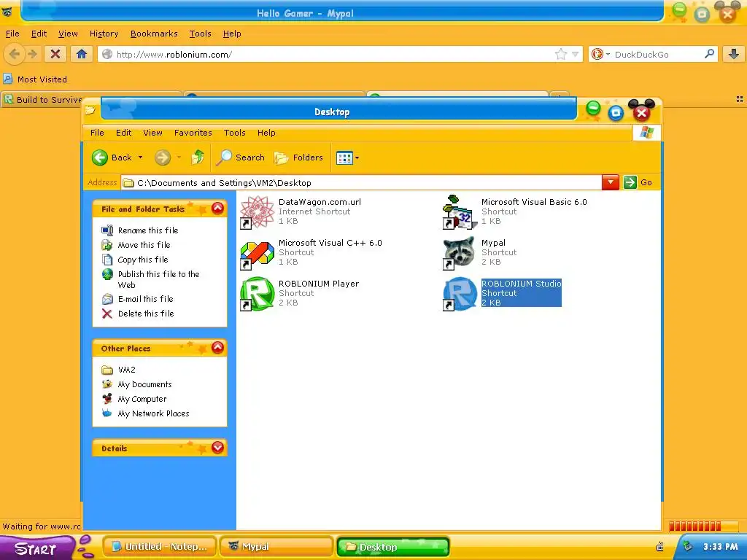
Task: Go back using Explorer's green Back arrow
Action: pyautogui.click(x=100, y=157)
